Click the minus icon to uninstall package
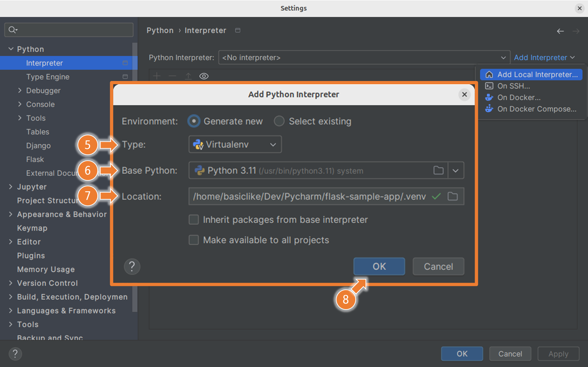This screenshot has width=588, height=367. point(173,76)
